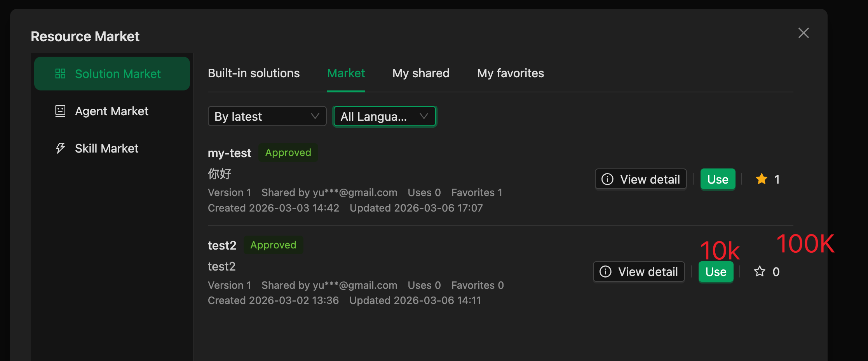This screenshot has height=361, width=868.
Task: Click the Skill Market lightning icon
Action: 60,148
